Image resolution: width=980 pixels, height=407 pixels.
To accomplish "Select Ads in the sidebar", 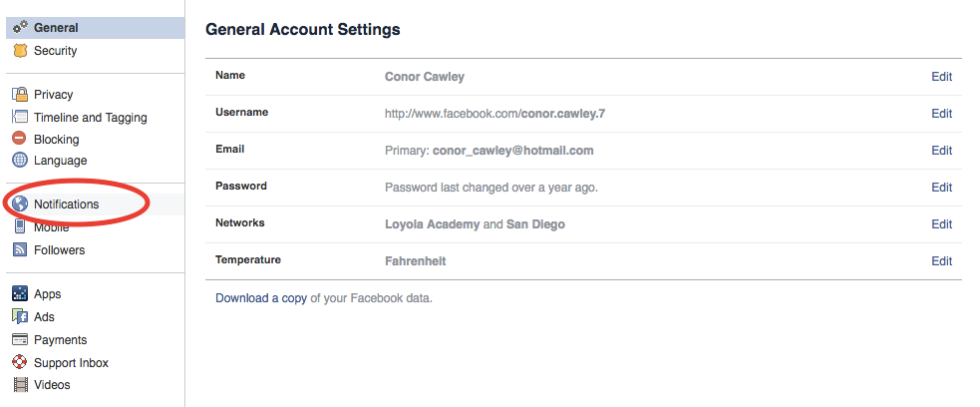I will [x=44, y=317].
